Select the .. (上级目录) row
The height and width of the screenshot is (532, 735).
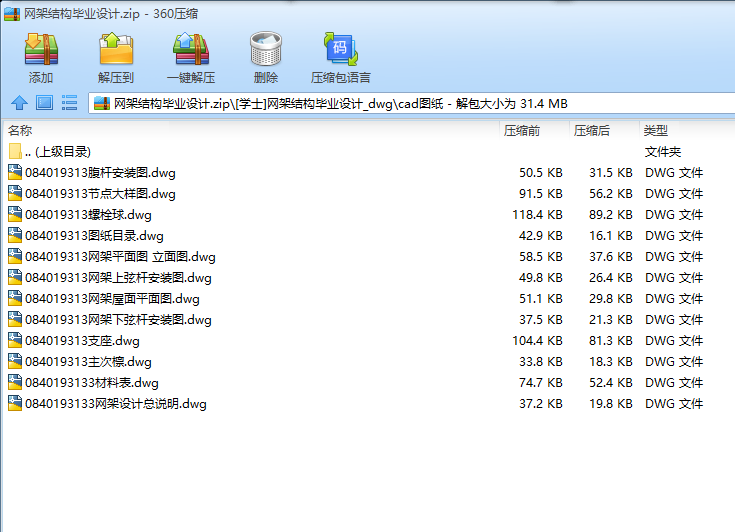(369, 151)
